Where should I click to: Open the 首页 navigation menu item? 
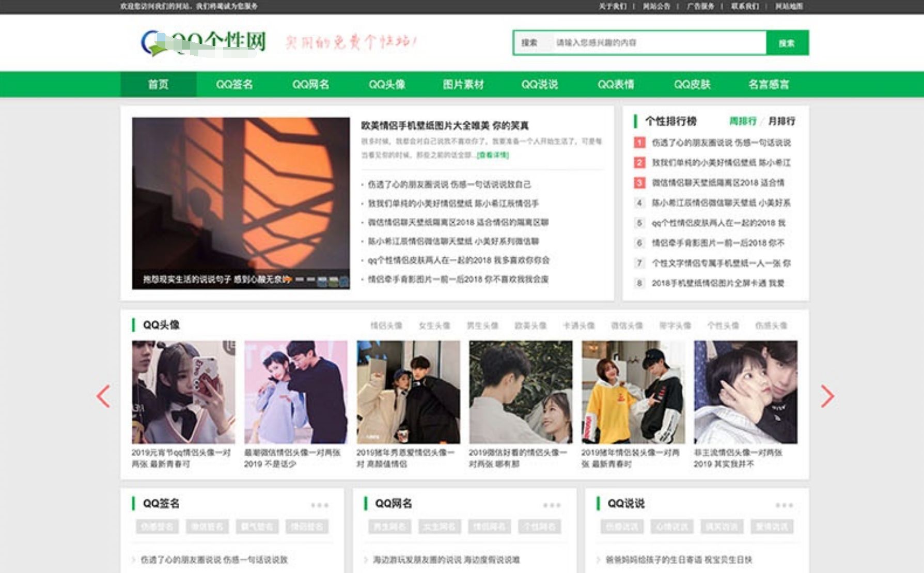pos(159,84)
